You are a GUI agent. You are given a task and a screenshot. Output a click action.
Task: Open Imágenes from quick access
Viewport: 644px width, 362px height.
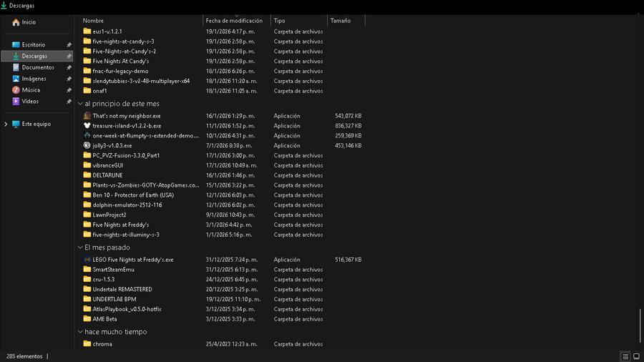(34, 79)
